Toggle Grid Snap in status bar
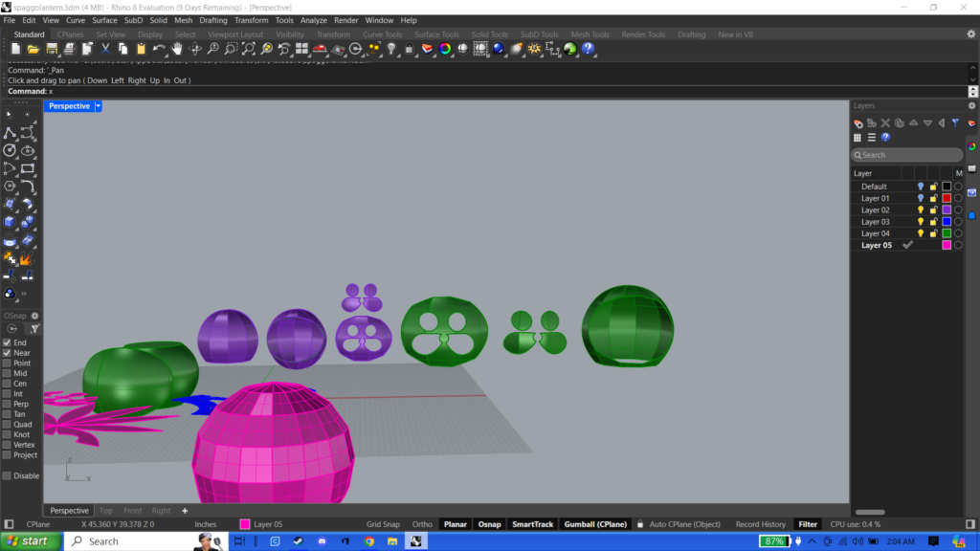This screenshot has width=980, height=551. click(x=383, y=524)
